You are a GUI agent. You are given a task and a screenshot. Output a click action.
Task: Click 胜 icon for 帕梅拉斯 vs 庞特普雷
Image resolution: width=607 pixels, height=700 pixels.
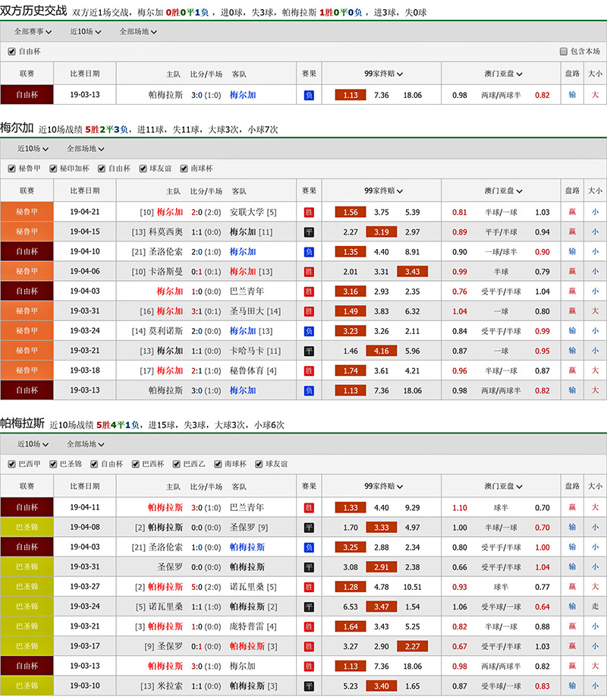309,626
